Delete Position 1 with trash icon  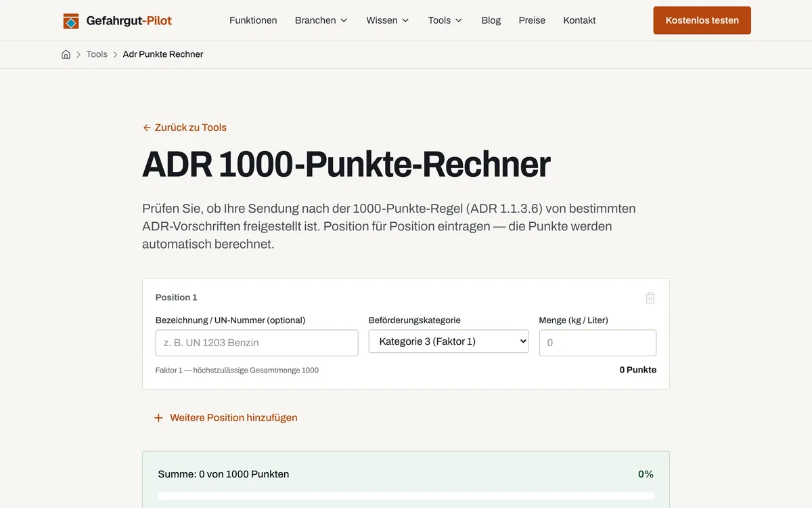pyautogui.click(x=650, y=297)
